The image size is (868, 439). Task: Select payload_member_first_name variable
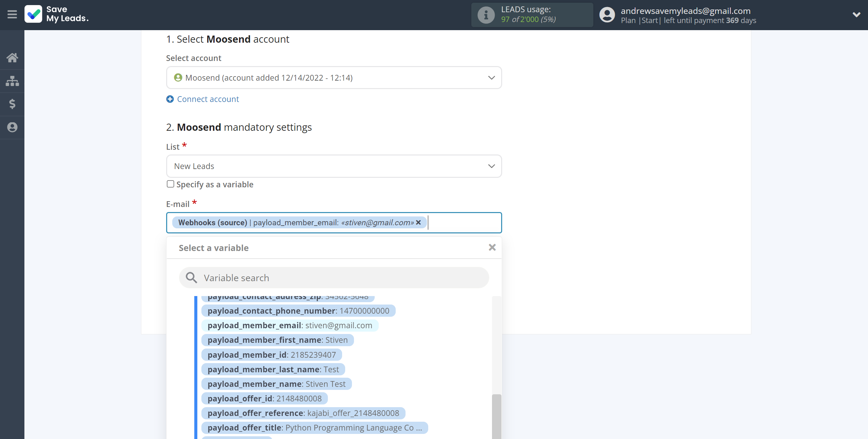(x=278, y=340)
